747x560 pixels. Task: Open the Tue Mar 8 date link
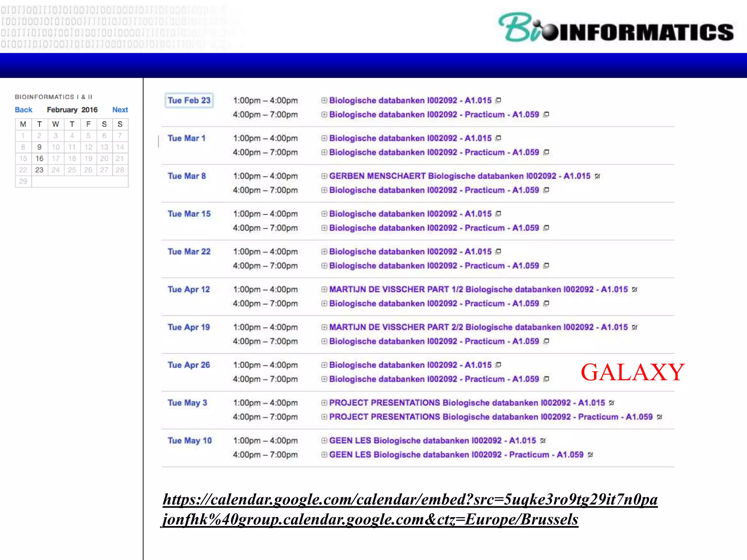pyautogui.click(x=187, y=176)
